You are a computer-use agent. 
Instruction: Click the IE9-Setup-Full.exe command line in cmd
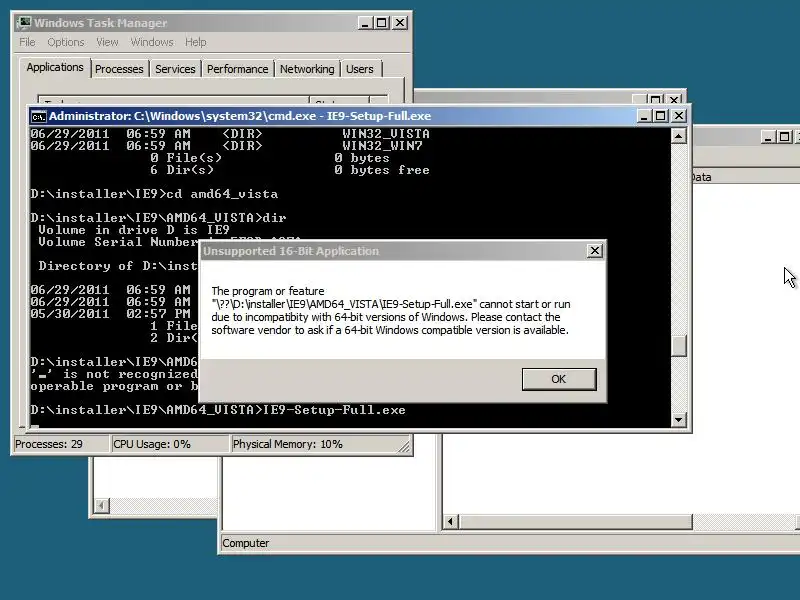coord(218,410)
